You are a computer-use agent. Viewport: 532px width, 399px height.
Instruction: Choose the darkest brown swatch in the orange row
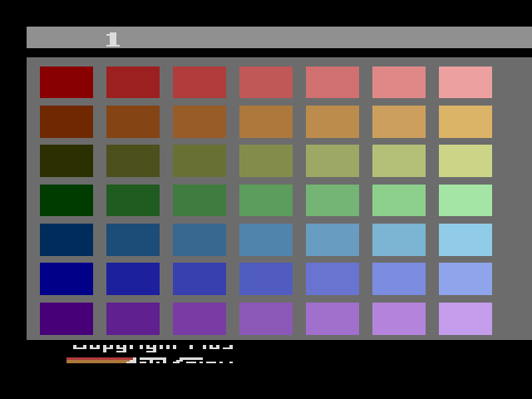pos(66,122)
